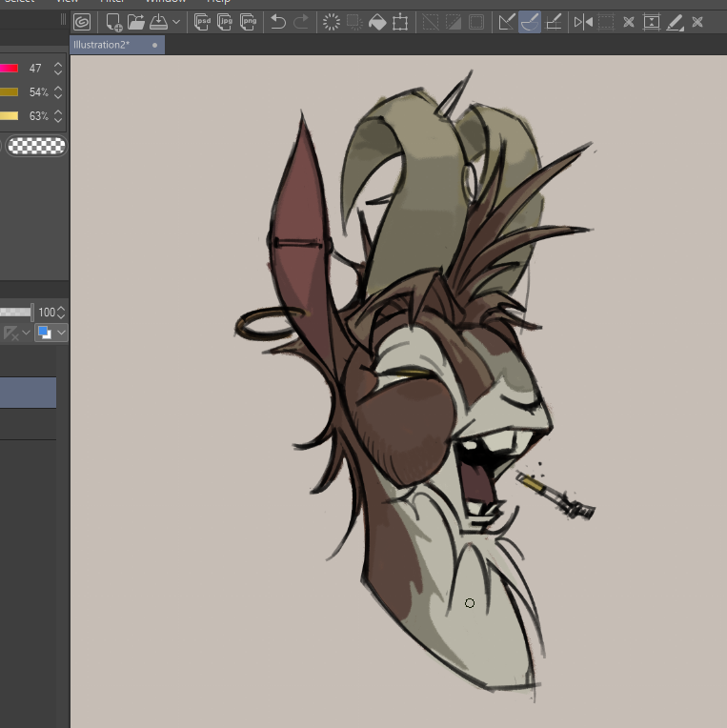727x728 pixels.
Task: Activate the Scale/Rotate transform icon
Action: tap(400, 22)
